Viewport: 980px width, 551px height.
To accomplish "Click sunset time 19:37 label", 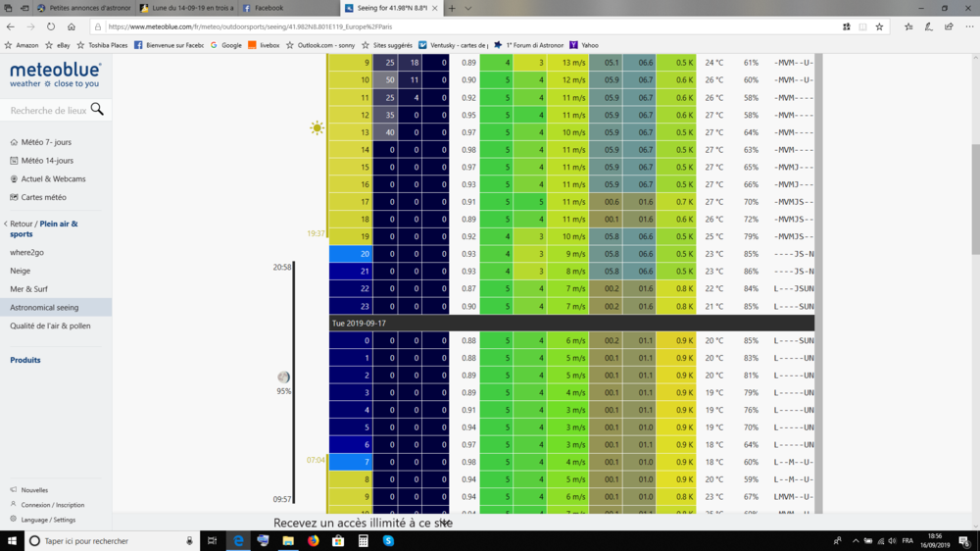I will click(x=316, y=233).
